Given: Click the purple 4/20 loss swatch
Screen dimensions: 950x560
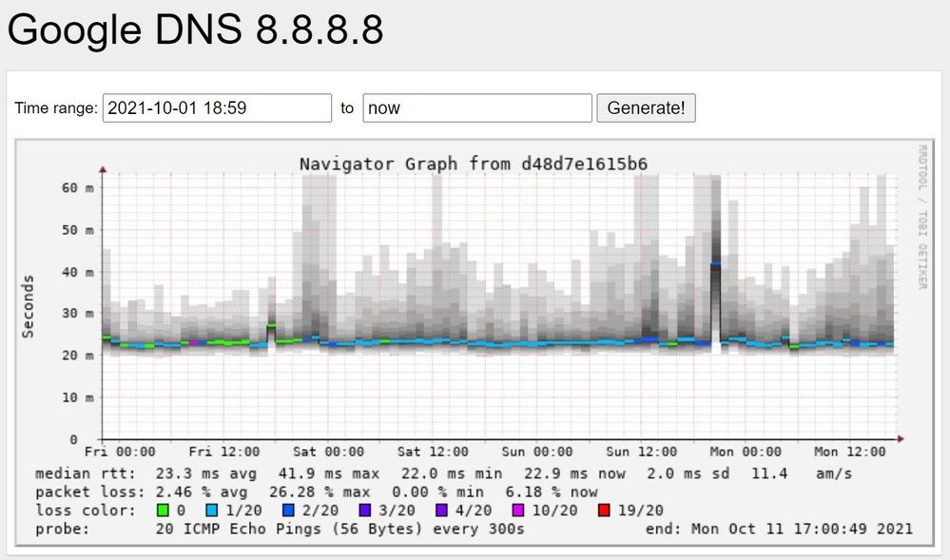Looking at the screenshot, I should 441,511.
